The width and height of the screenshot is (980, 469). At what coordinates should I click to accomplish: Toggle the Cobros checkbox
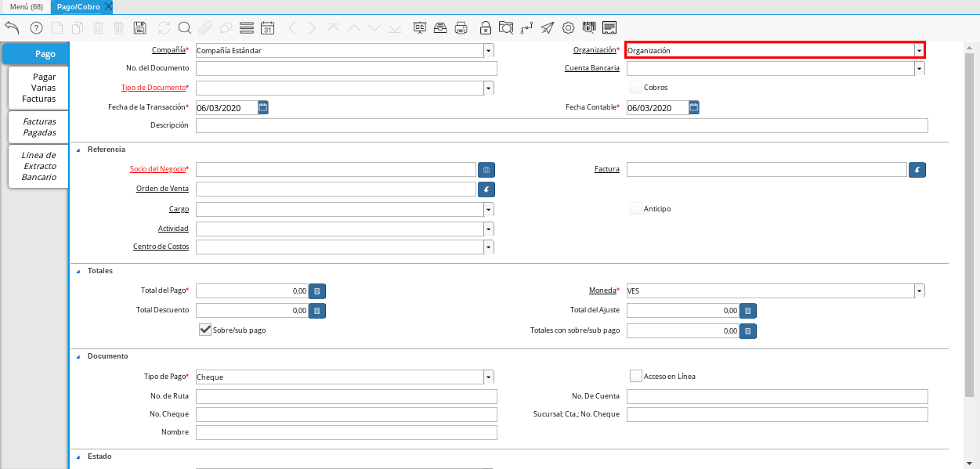[x=636, y=87]
